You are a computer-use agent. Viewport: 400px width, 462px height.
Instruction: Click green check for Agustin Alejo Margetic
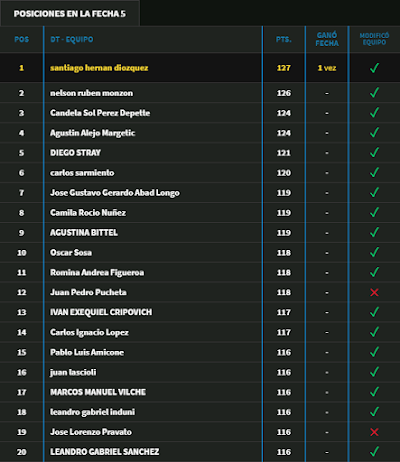pos(374,132)
